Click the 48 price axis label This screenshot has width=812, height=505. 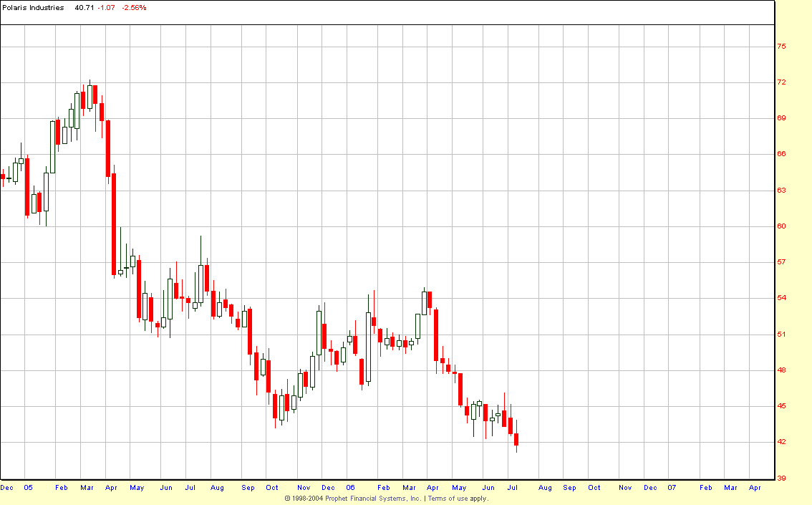(781, 370)
